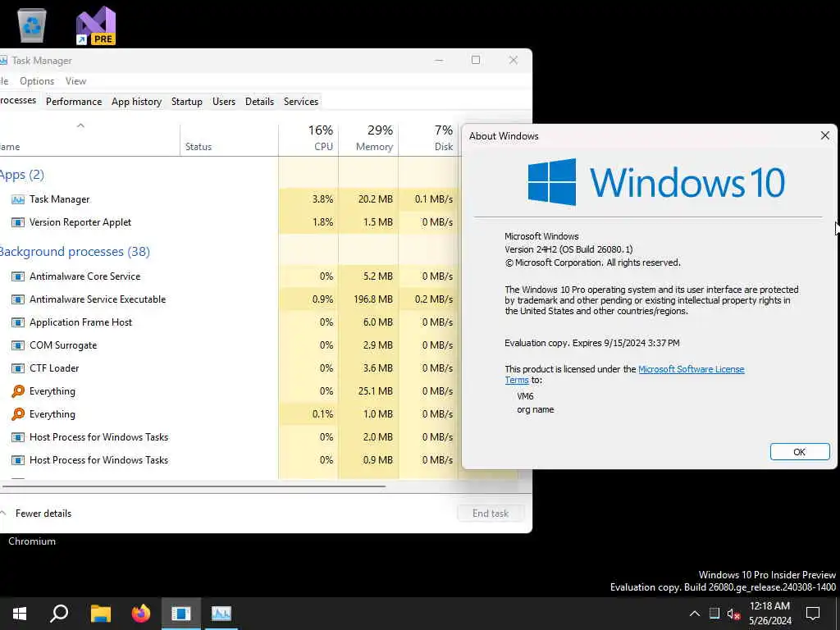This screenshot has height=630, width=840.
Task: Launch Firefox from the taskbar
Action: [x=141, y=614]
